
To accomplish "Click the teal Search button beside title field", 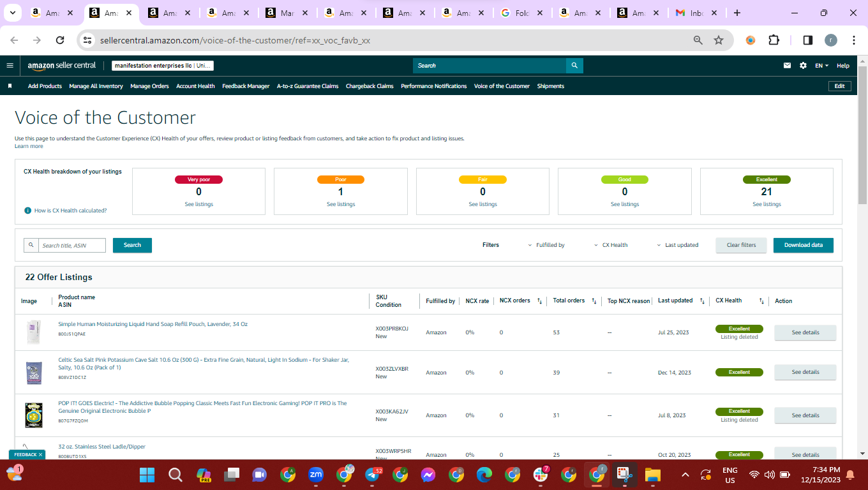I will point(132,245).
